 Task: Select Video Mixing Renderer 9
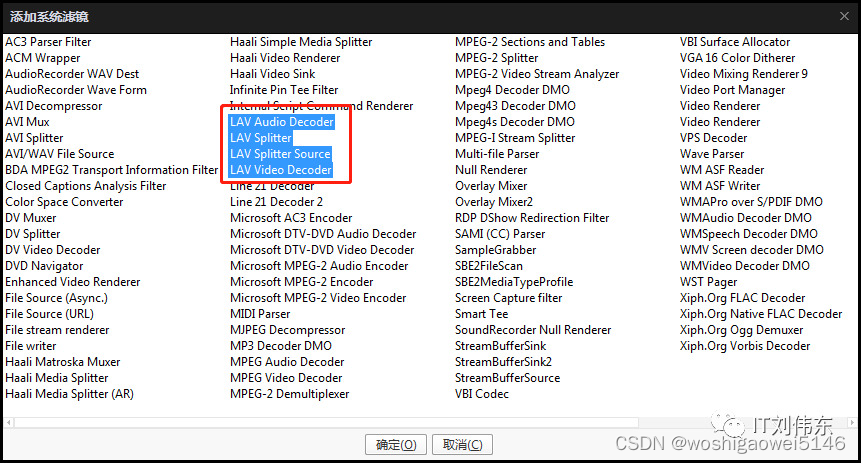pos(743,74)
